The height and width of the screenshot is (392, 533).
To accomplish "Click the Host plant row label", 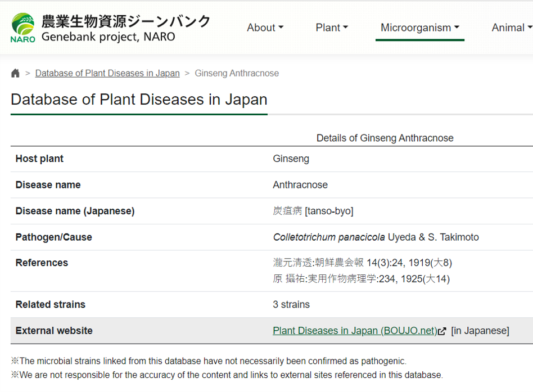I will coord(39,159).
